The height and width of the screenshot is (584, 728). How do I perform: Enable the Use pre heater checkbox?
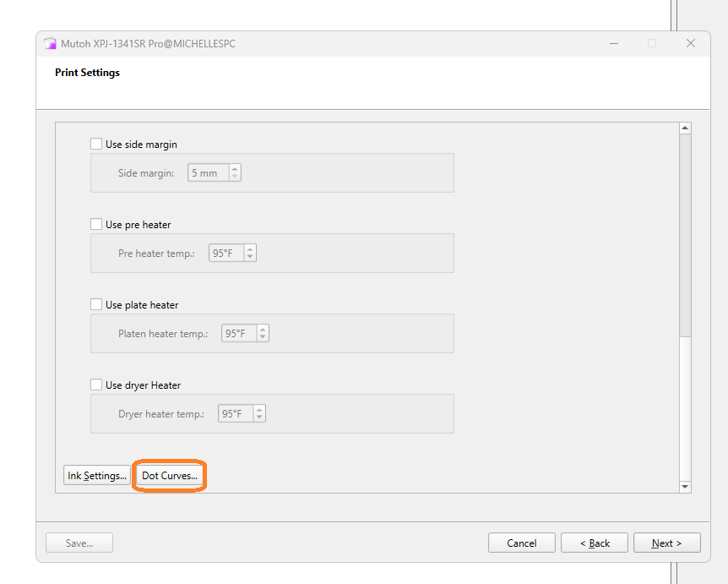pyautogui.click(x=96, y=225)
